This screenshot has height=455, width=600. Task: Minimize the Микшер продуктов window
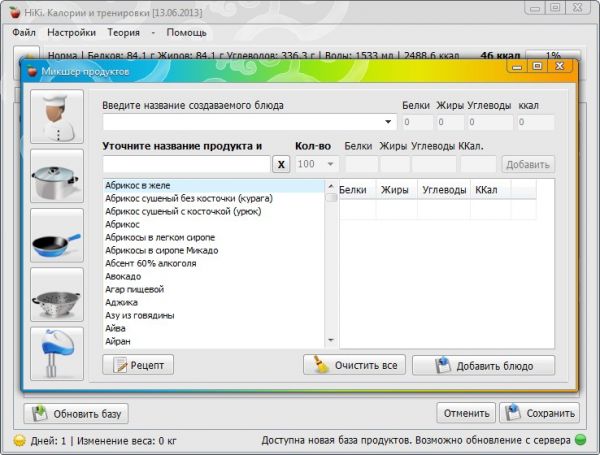pyautogui.click(x=517, y=66)
